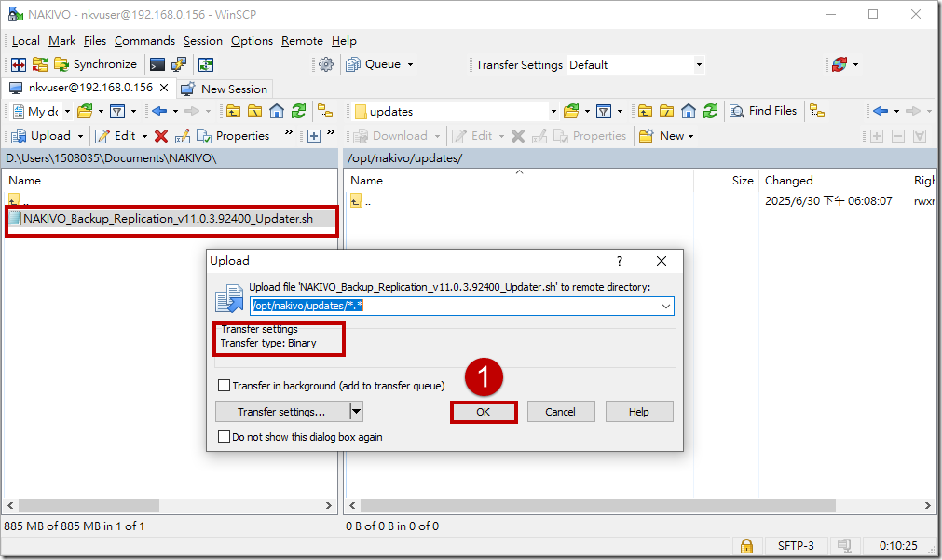Open the My documents drive dropdown

[x=67, y=111]
